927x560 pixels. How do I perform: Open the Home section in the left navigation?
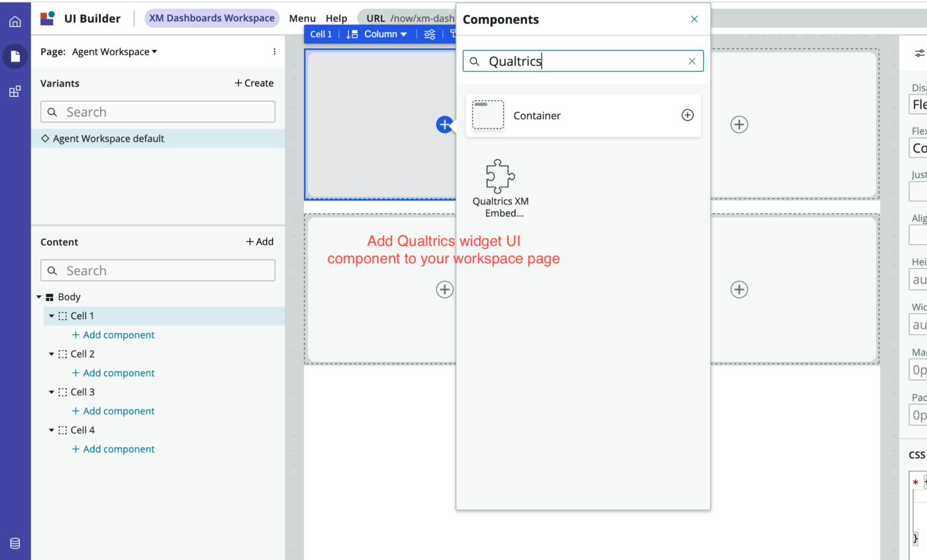tap(15, 21)
